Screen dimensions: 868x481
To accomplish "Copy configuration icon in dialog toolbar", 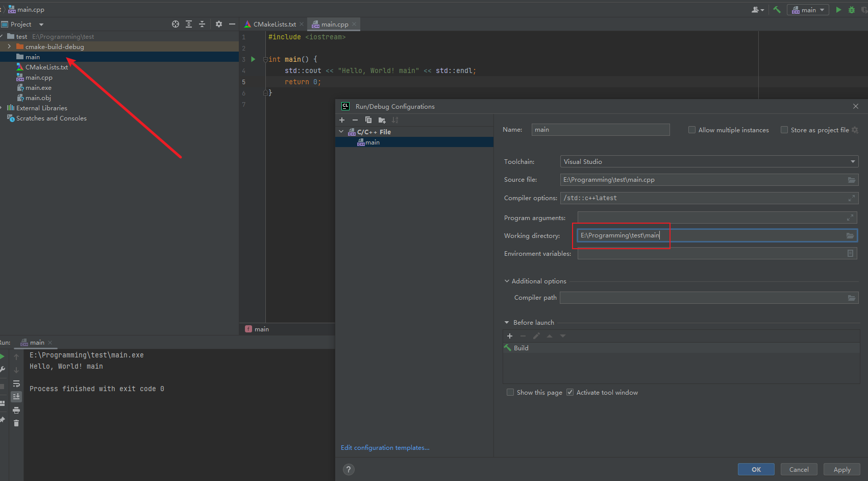I will pos(368,120).
